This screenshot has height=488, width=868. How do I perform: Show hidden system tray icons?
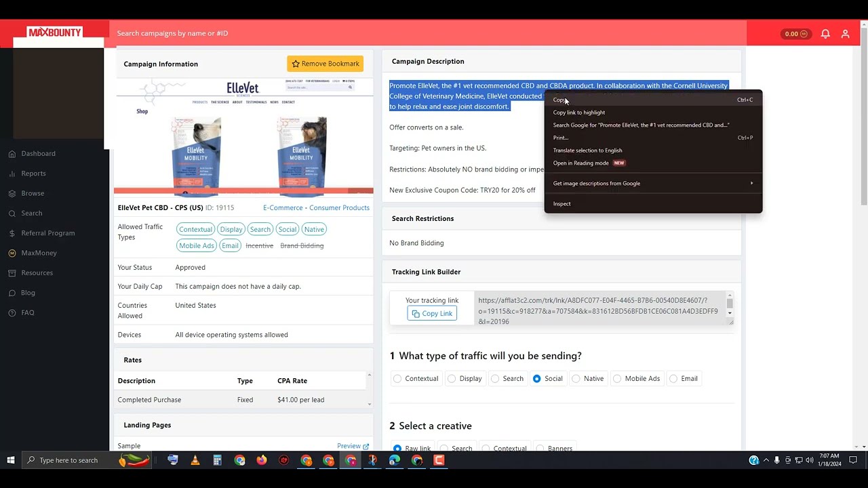[x=766, y=460]
